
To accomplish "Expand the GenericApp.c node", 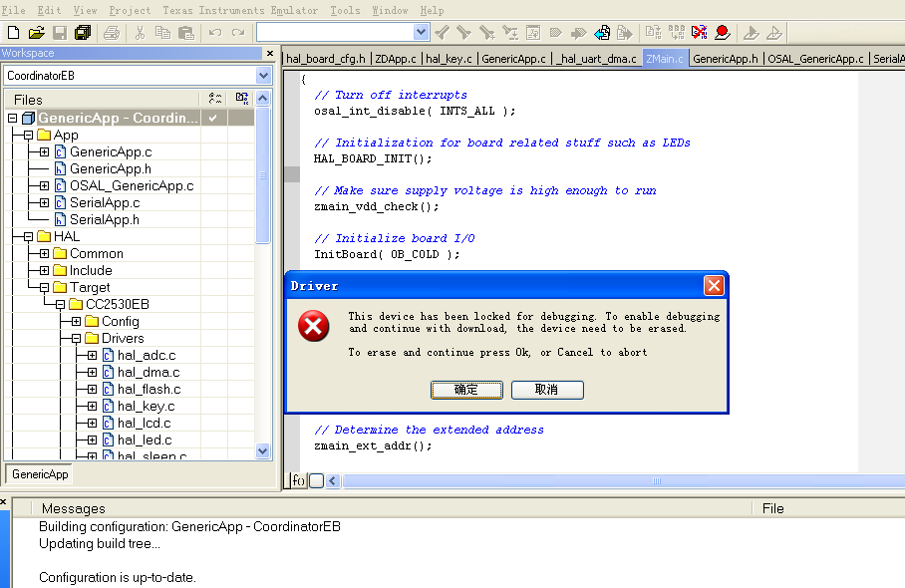I will pyautogui.click(x=44, y=151).
